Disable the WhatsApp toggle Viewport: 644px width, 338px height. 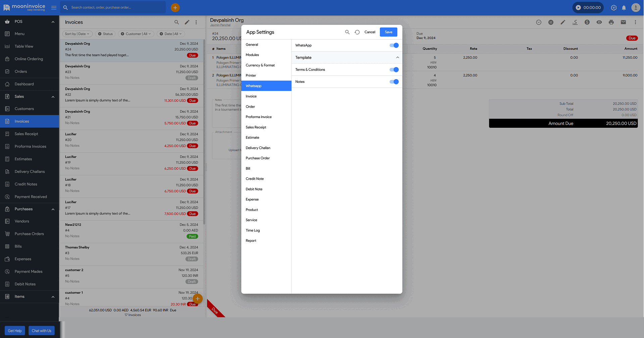pyautogui.click(x=394, y=45)
